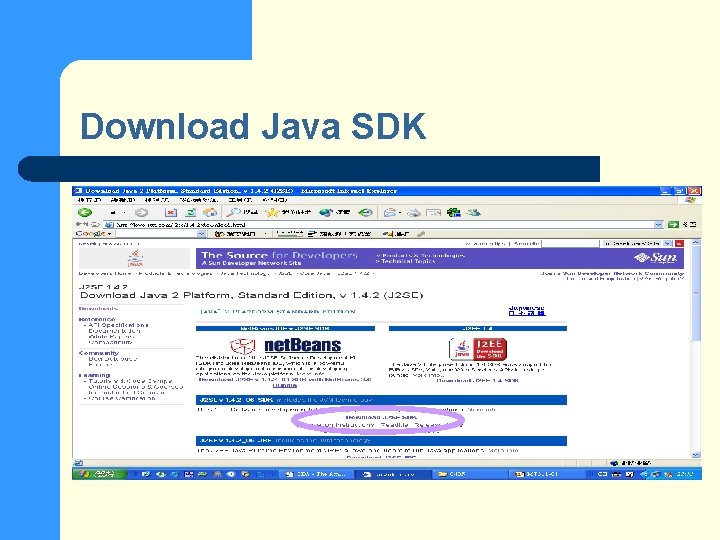Open the Mail envelope toolbar button
This screenshot has height=540, width=720.
[x=392, y=212]
